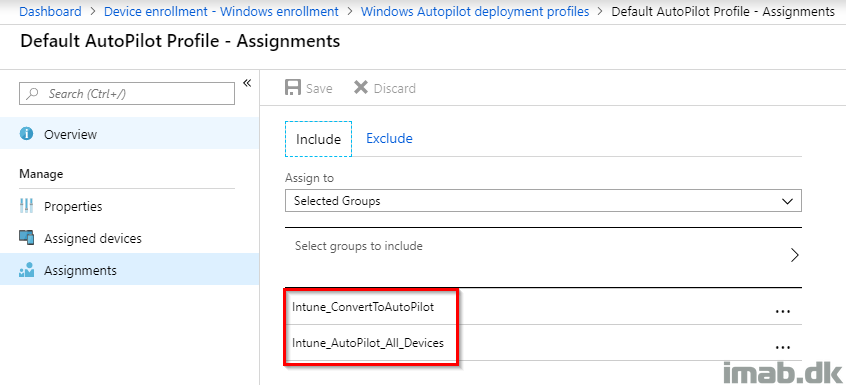Viewport: 846px width, 385px height.
Task: Select the Intune_ConvertToAutoPilot group row
Action: (x=543, y=307)
